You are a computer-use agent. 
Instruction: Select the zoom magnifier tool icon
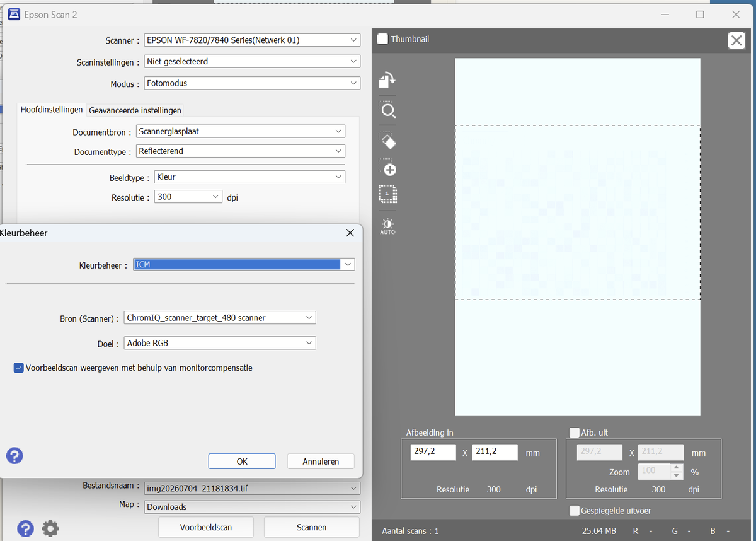click(387, 110)
